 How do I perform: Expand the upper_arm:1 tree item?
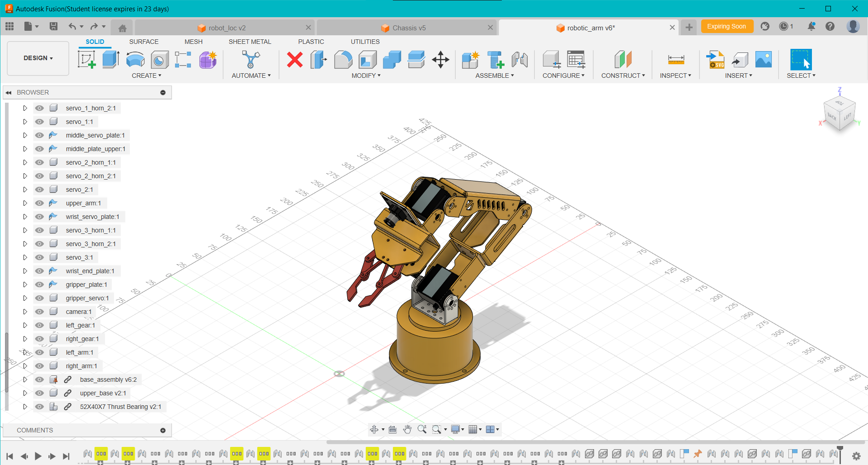coord(25,203)
